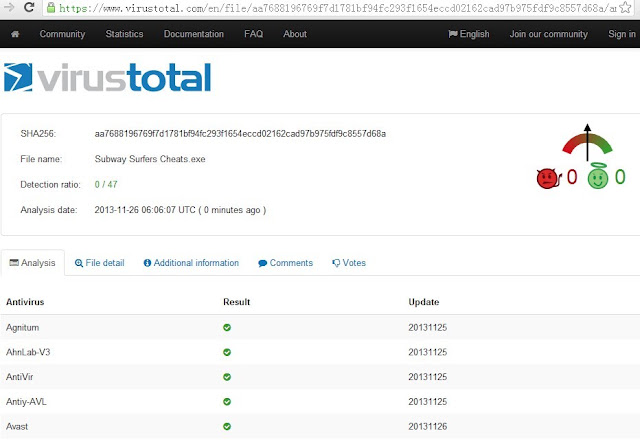Click the analysis date 2013-11-26 value
Viewport: 640px width, 442px height.
coord(180,210)
